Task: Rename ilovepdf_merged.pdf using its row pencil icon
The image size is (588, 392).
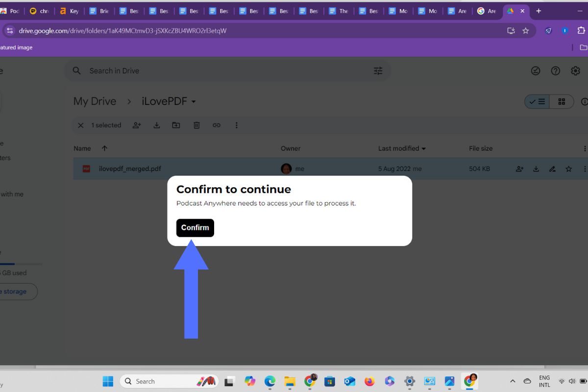Action: tap(552, 169)
